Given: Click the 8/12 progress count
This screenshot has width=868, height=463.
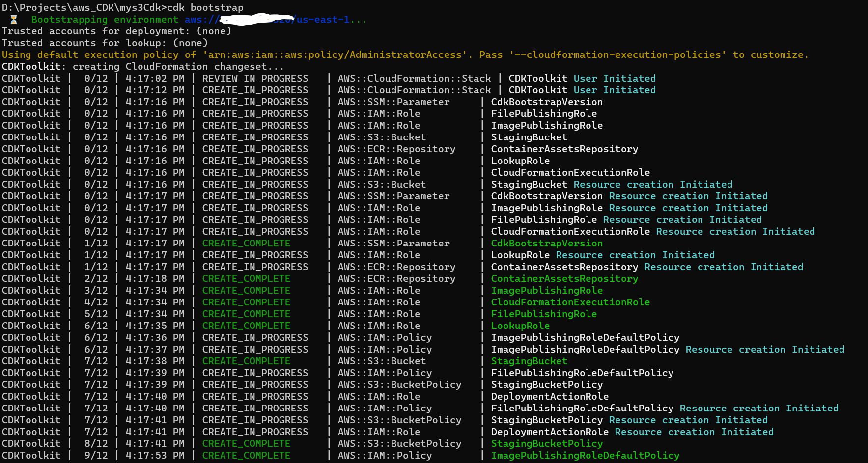Looking at the screenshot, I should 96,444.
